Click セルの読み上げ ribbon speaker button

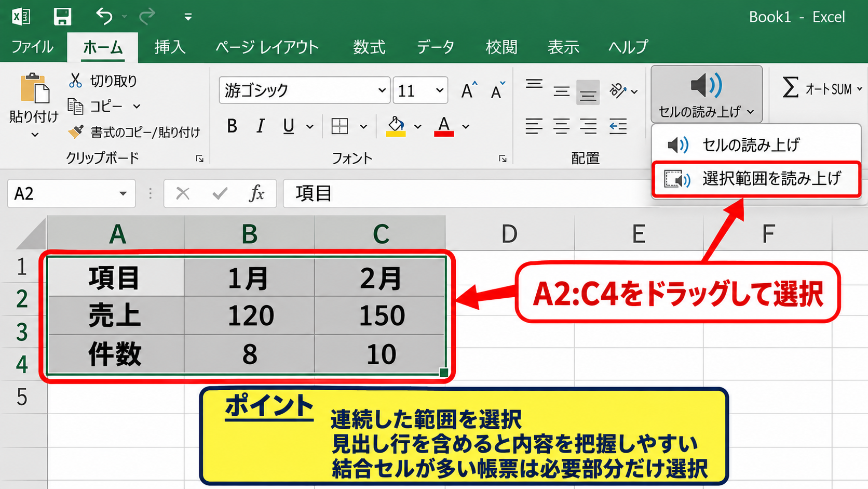[707, 94]
